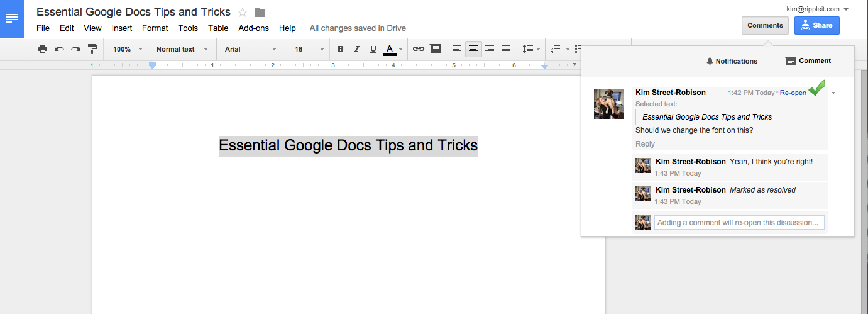This screenshot has width=868, height=314.
Task: Open the comment options dropdown arrow
Action: 833,93
